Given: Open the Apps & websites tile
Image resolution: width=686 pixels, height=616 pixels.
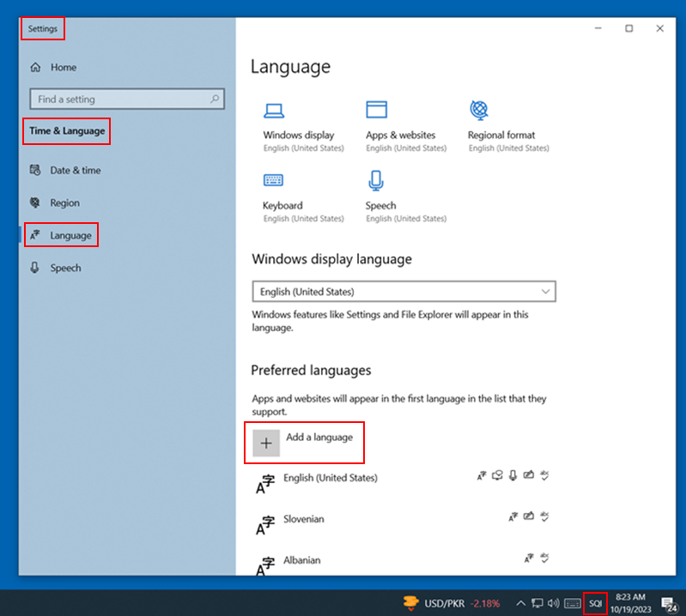Looking at the screenshot, I should click(406, 128).
